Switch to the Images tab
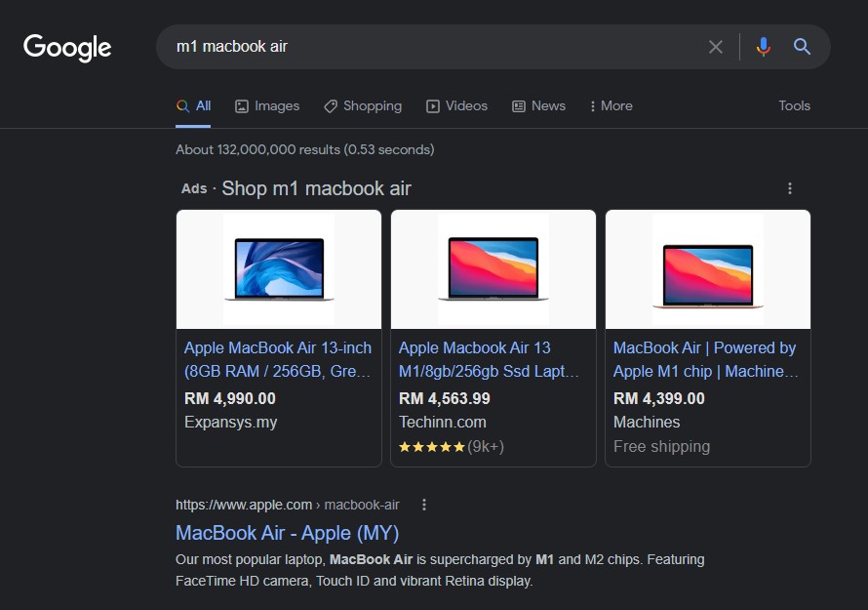868x610 pixels. click(267, 105)
